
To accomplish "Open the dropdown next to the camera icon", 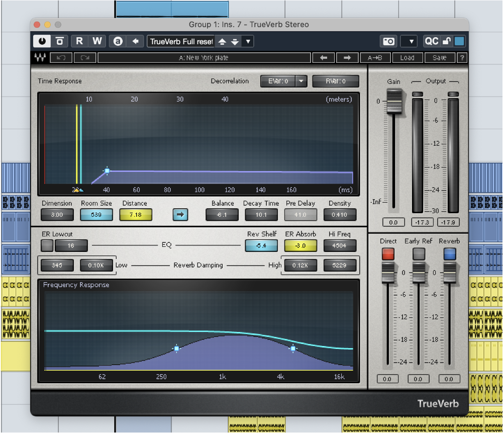I will [x=411, y=41].
